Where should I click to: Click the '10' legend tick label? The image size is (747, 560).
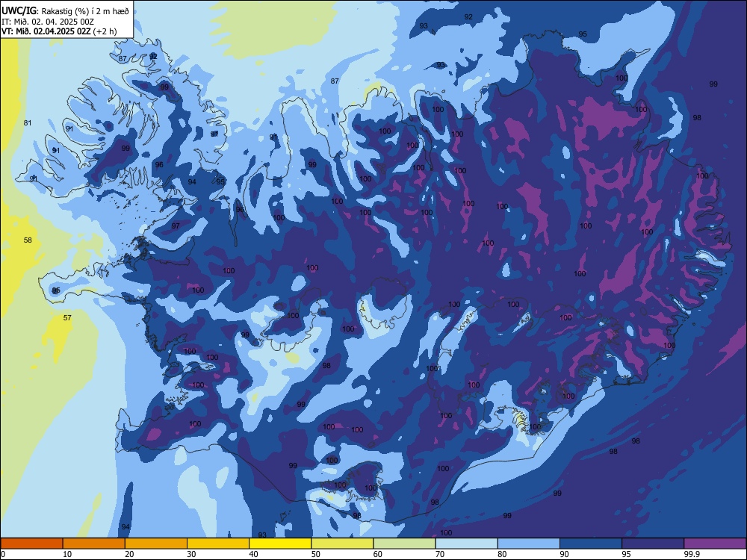coord(67,554)
